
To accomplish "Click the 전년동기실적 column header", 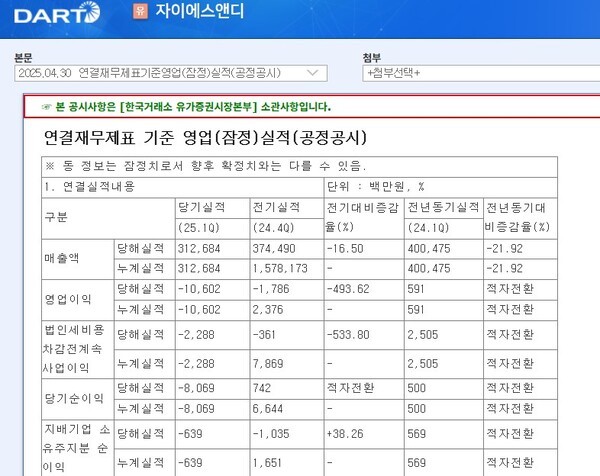I will pyautogui.click(x=443, y=208).
